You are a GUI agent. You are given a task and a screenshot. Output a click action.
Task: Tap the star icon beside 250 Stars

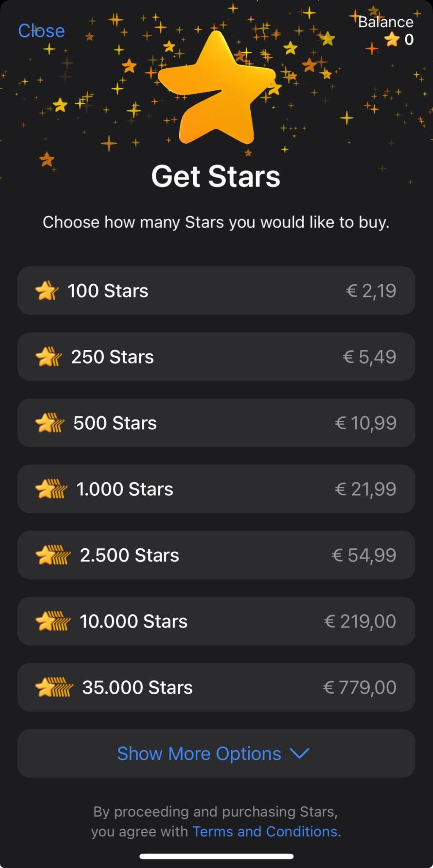(48, 357)
